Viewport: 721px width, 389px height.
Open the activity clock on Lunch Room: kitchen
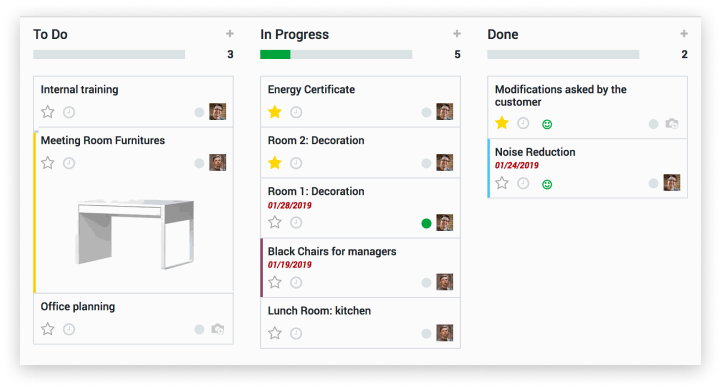(296, 333)
